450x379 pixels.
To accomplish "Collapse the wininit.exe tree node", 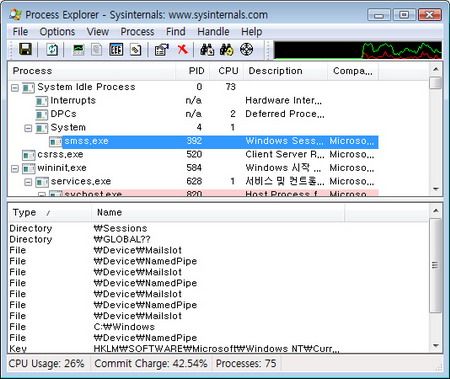I will pyautogui.click(x=15, y=168).
